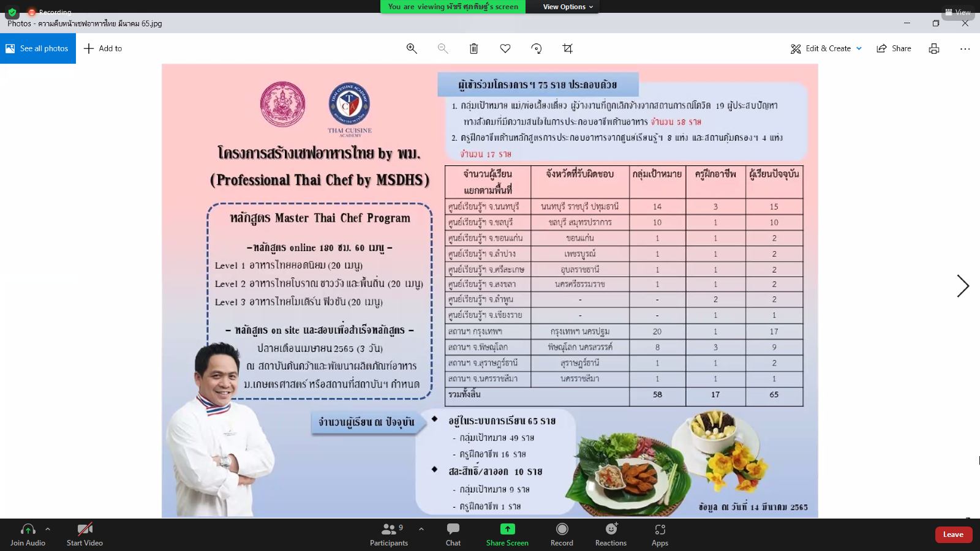Click Add to button
Image resolution: width=980 pixels, height=551 pixels.
click(103, 48)
